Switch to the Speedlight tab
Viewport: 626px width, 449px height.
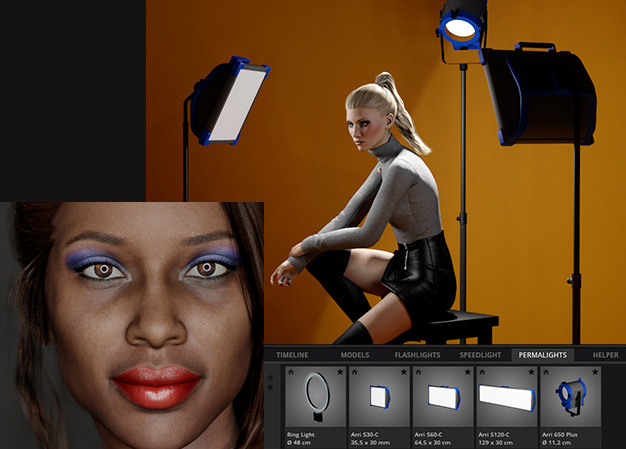pos(480,355)
